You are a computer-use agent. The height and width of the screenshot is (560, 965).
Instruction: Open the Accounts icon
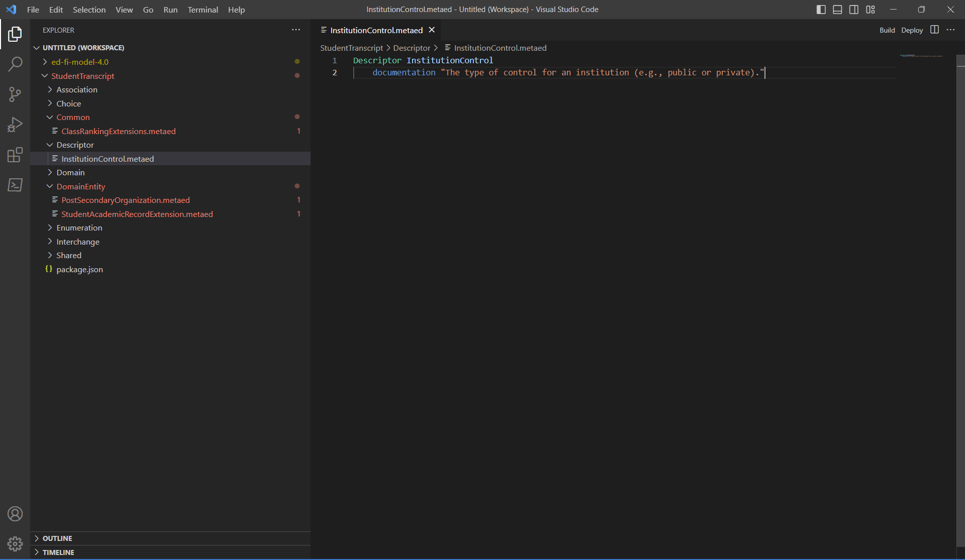[15, 514]
